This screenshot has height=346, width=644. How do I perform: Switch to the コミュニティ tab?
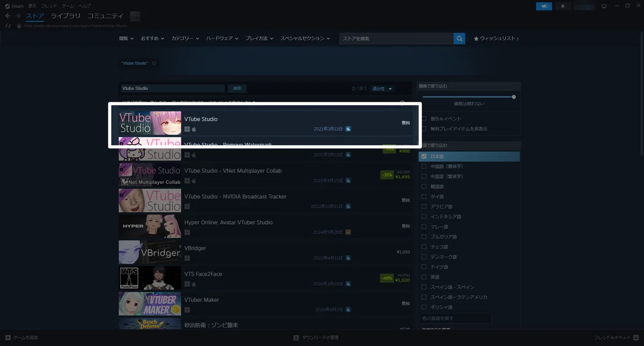tap(105, 16)
